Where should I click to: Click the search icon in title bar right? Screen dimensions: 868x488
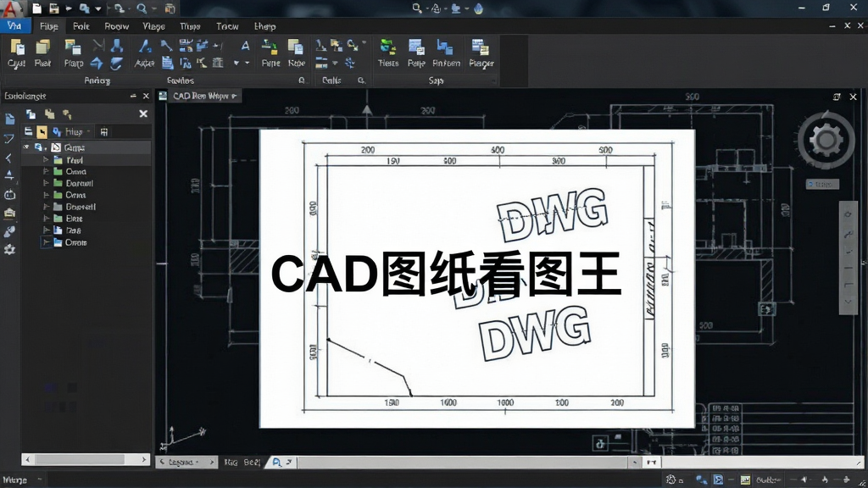(417, 8)
